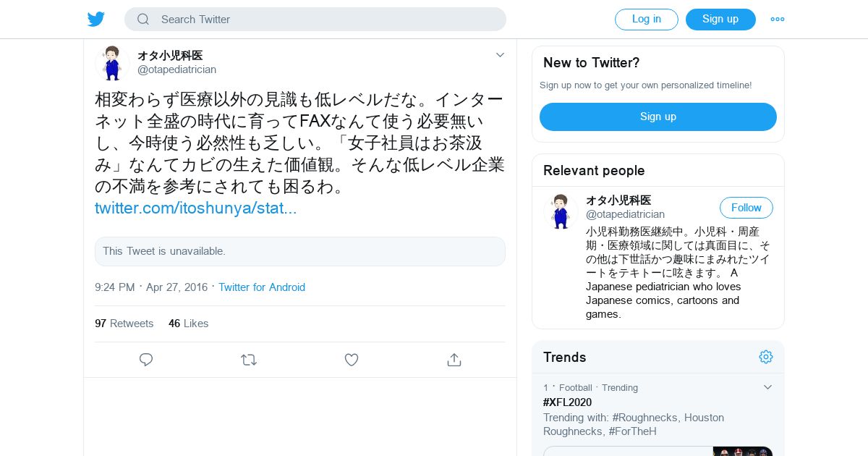Click Sign up in New to Twitter panel

(658, 117)
